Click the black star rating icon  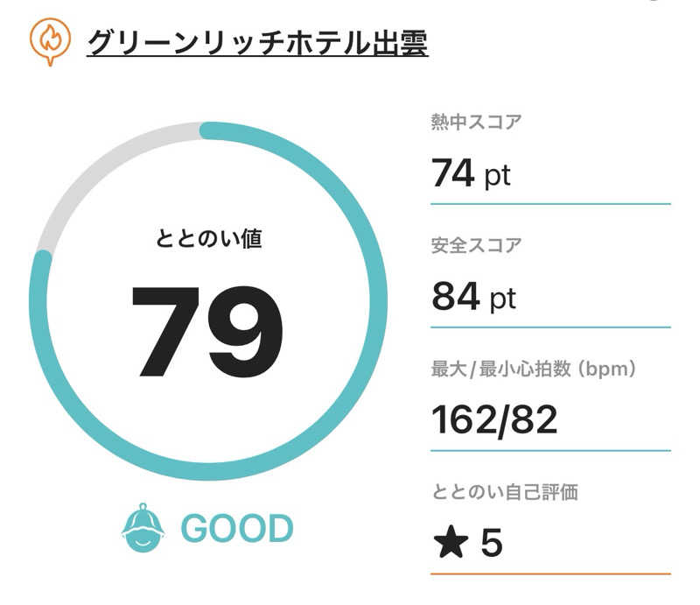point(451,542)
